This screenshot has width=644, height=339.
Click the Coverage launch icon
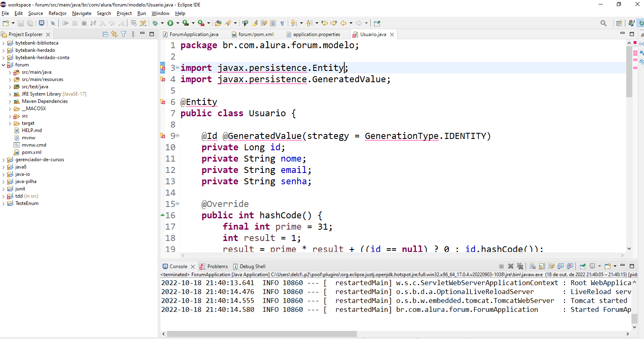[186, 23]
